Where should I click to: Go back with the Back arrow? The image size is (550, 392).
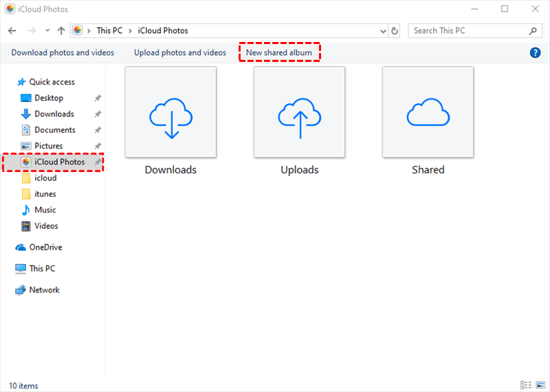[x=12, y=31]
